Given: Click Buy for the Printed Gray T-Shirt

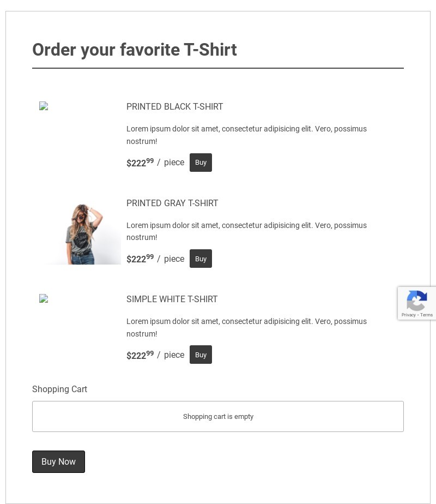Looking at the screenshot, I should [x=201, y=259].
